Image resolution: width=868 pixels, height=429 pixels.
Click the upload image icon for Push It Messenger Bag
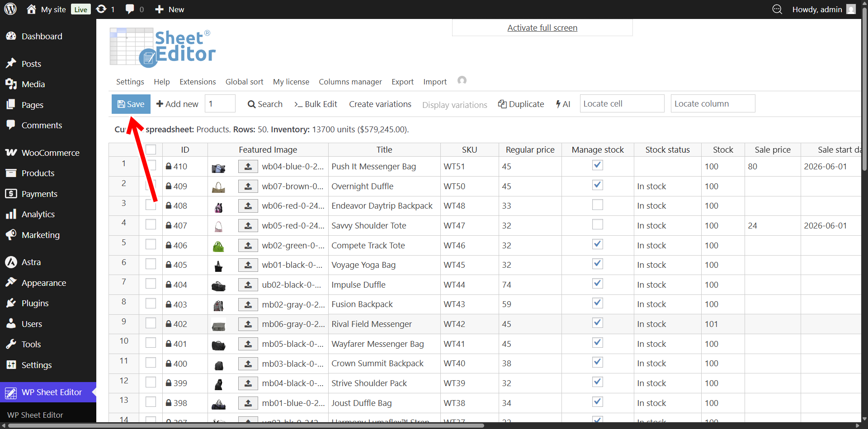(x=248, y=167)
